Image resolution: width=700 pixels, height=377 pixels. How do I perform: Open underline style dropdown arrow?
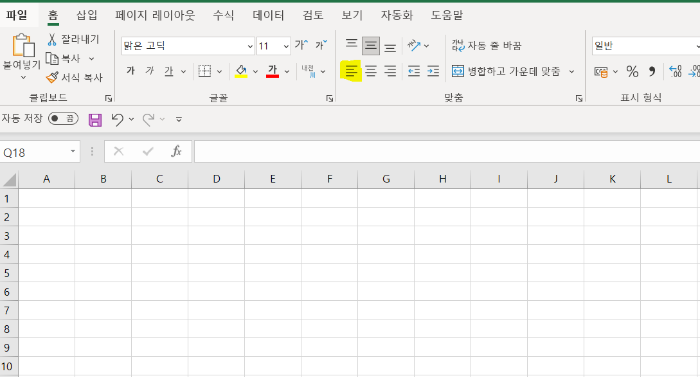[x=183, y=71]
